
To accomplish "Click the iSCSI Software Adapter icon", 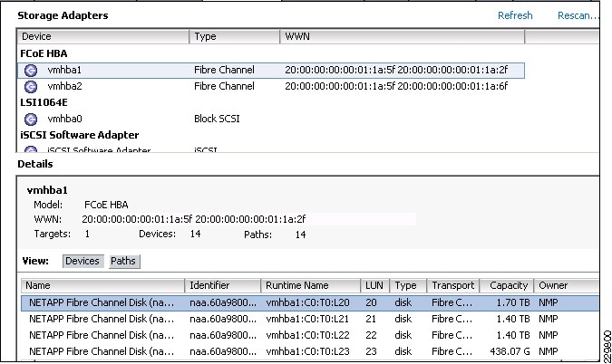I will tap(31, 150).
